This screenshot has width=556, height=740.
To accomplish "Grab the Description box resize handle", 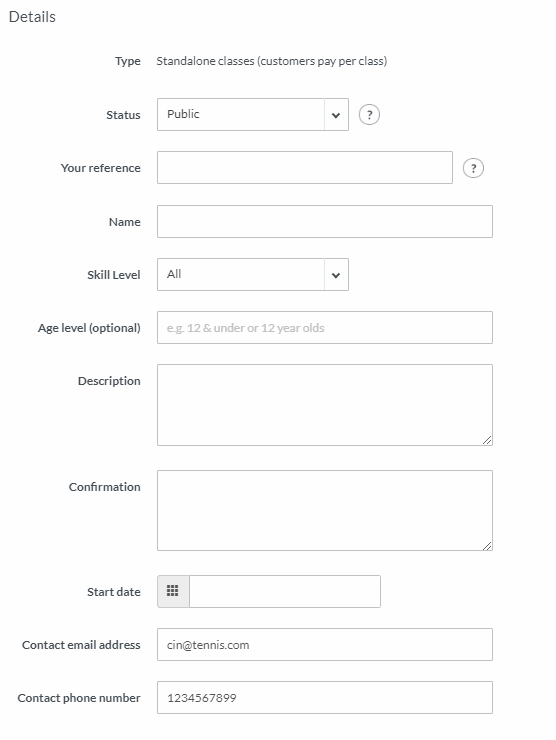I will tap(487, 440).
